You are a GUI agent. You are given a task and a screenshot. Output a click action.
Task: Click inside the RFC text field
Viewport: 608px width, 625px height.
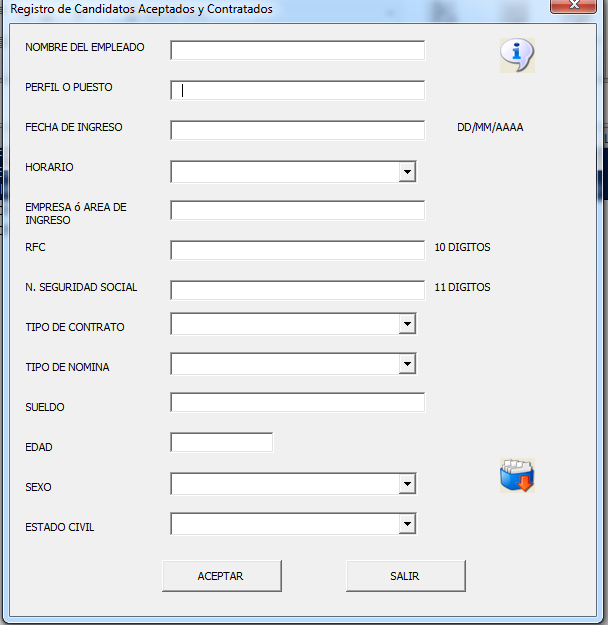tap(297, 250)
